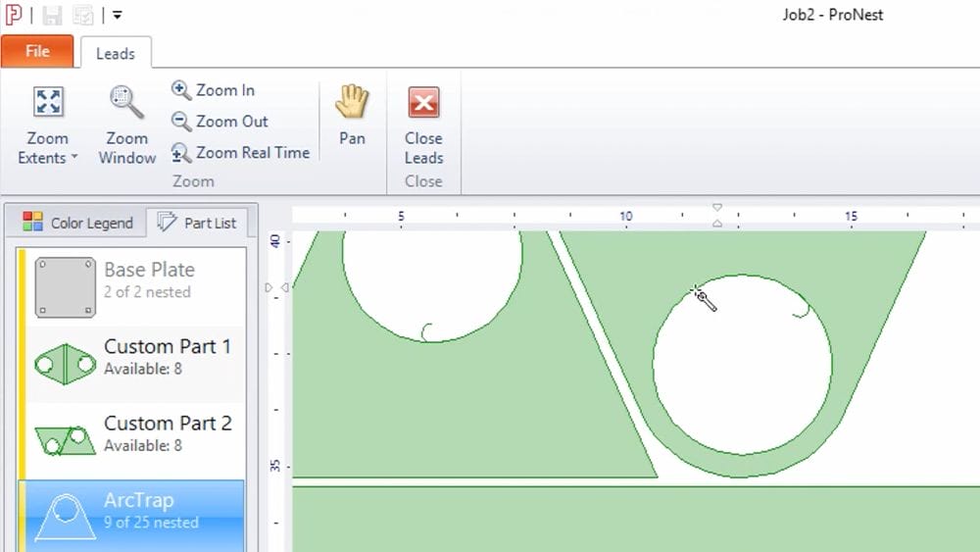Click the lead-in on the right circular hole
The image size is (980, 552).
(800, 312)
